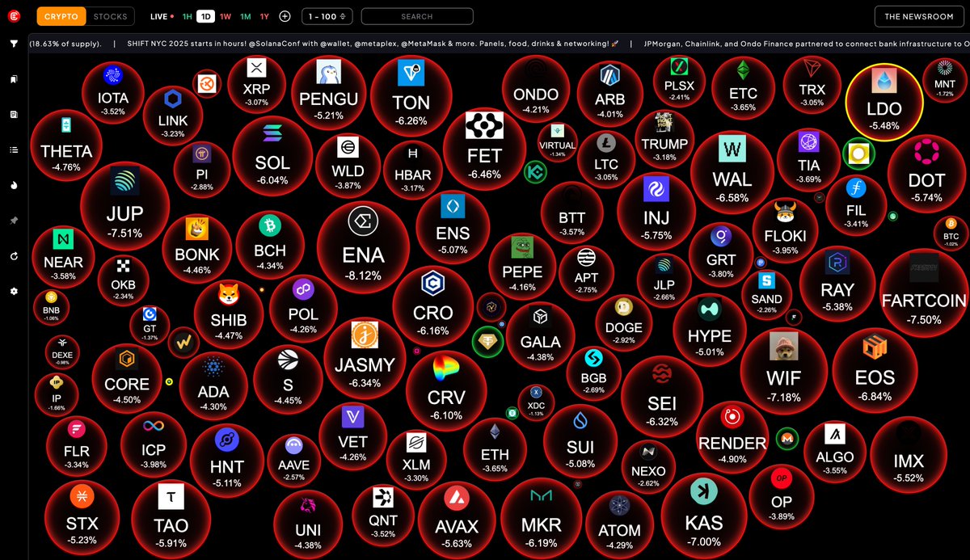Image resolution: width=970 pixels, height=560 pixels.
Task: Click the SHIFT NYC 2025 ticker headline
Action: (373, 44)
